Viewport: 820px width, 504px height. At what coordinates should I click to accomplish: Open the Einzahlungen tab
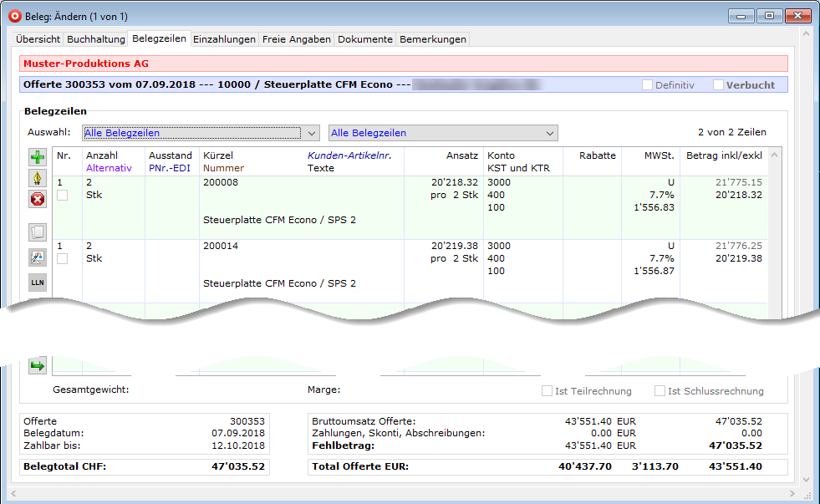(224, 39)
